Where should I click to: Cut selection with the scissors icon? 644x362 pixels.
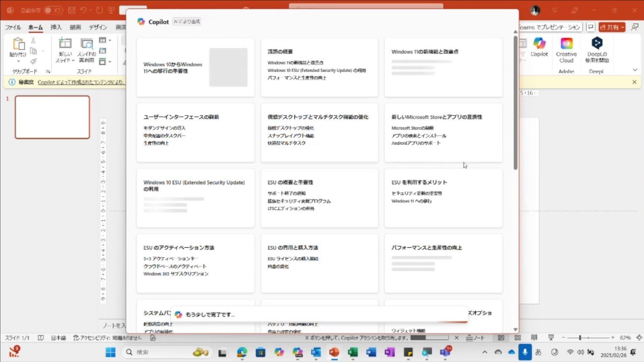[x=33, y=41]
